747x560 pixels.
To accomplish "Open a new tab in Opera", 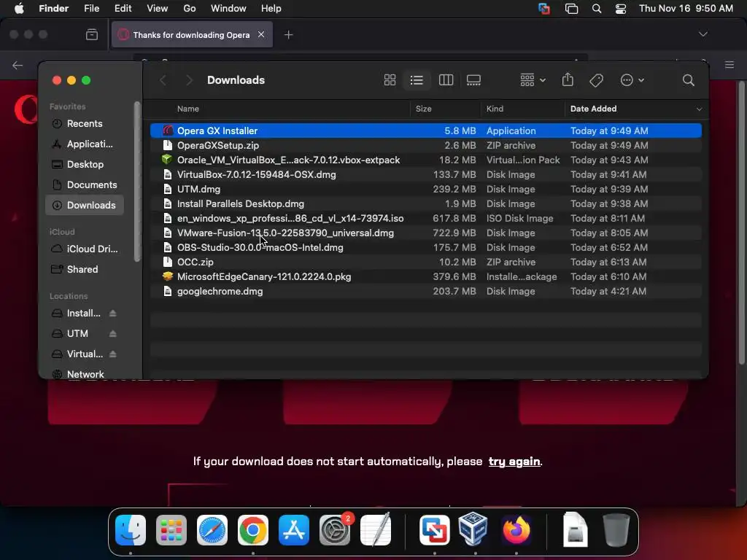I will click(288, 35).
